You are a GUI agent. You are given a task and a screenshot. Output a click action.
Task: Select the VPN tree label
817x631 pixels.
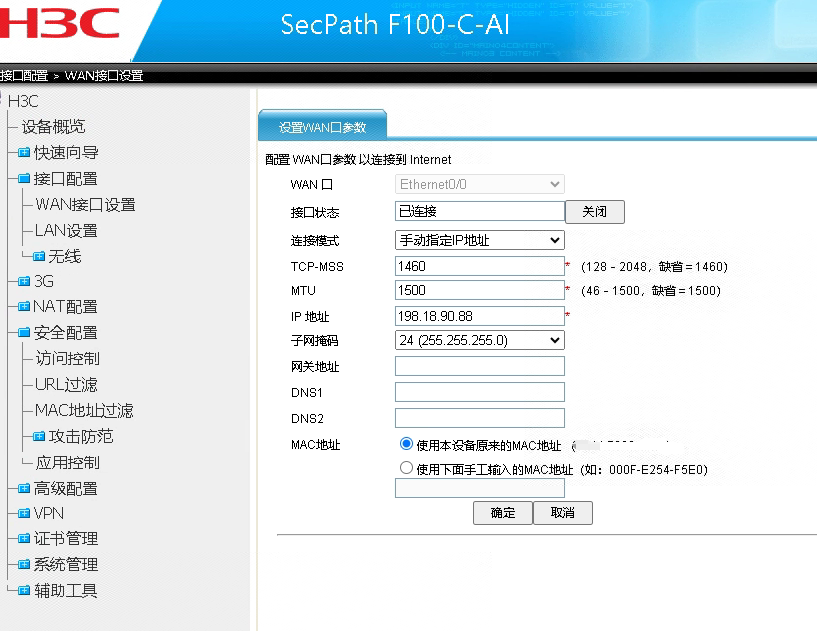pyautogui.click(x=49, y=513)
